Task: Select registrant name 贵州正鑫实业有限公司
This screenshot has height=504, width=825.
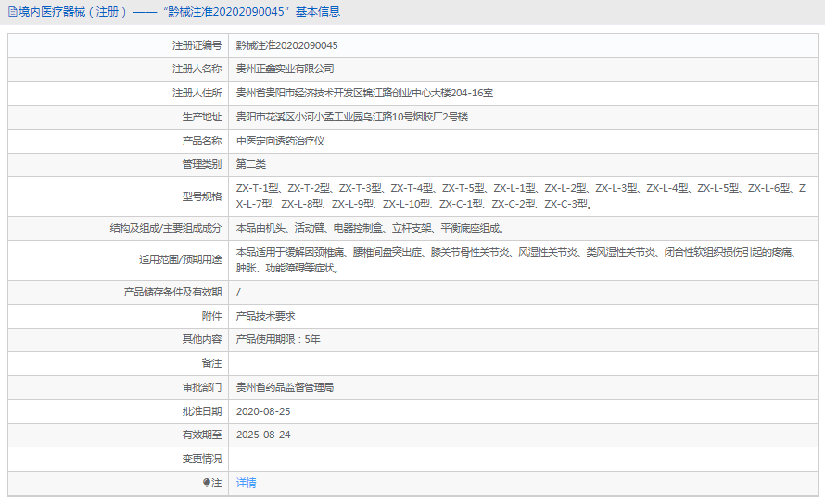Action: 285,69
